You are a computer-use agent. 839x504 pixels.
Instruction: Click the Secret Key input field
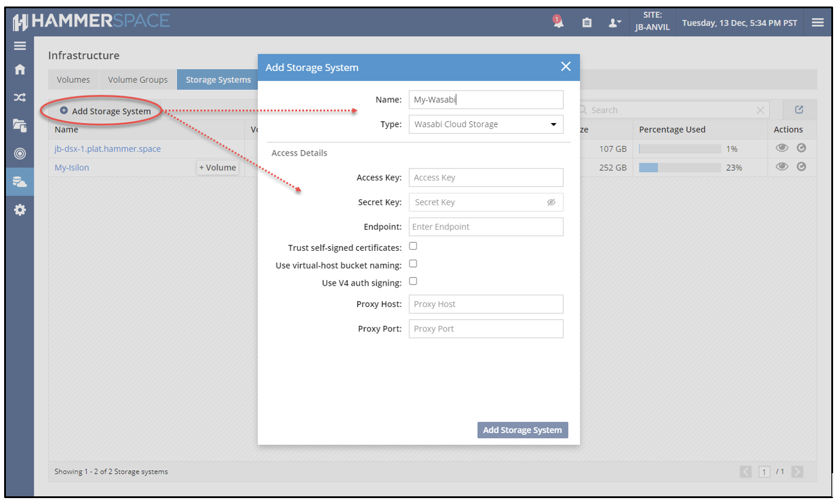tap(486, 202)
